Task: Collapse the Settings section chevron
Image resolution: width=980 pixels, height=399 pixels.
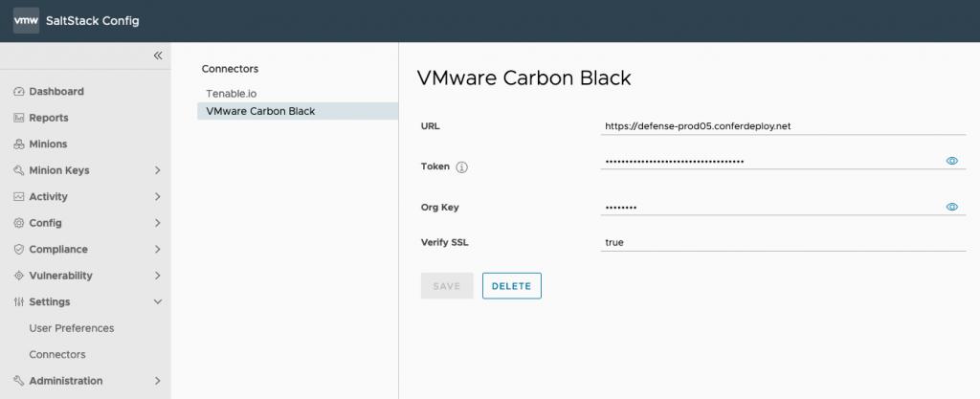Action: (157, 302)
